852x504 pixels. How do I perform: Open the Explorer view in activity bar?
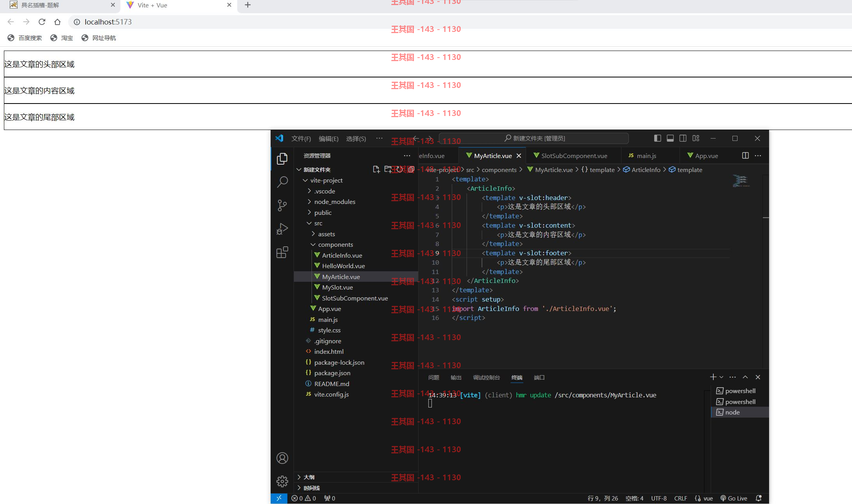[282, 159]
